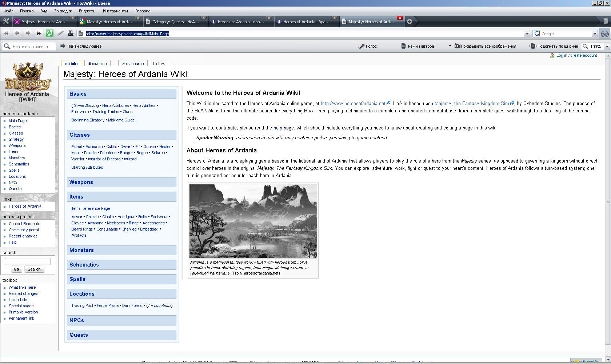Open the Barbarian class link
611x364 pixels.
coord(94,147)
